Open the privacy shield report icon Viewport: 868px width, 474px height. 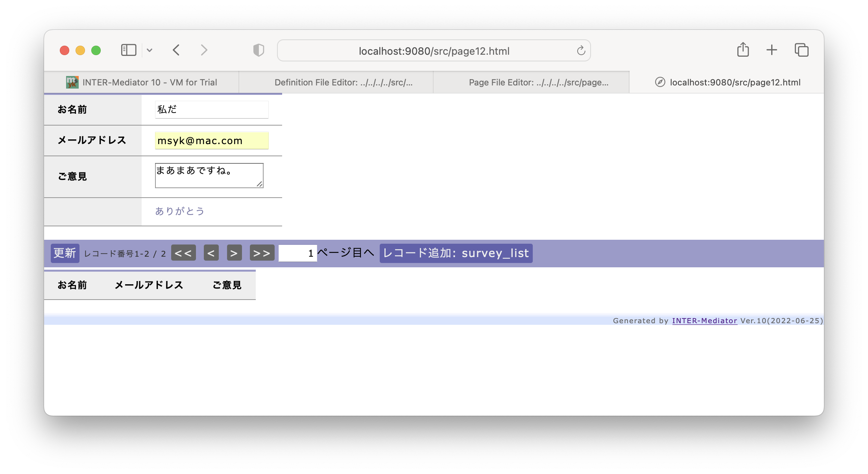click(259, 50)
